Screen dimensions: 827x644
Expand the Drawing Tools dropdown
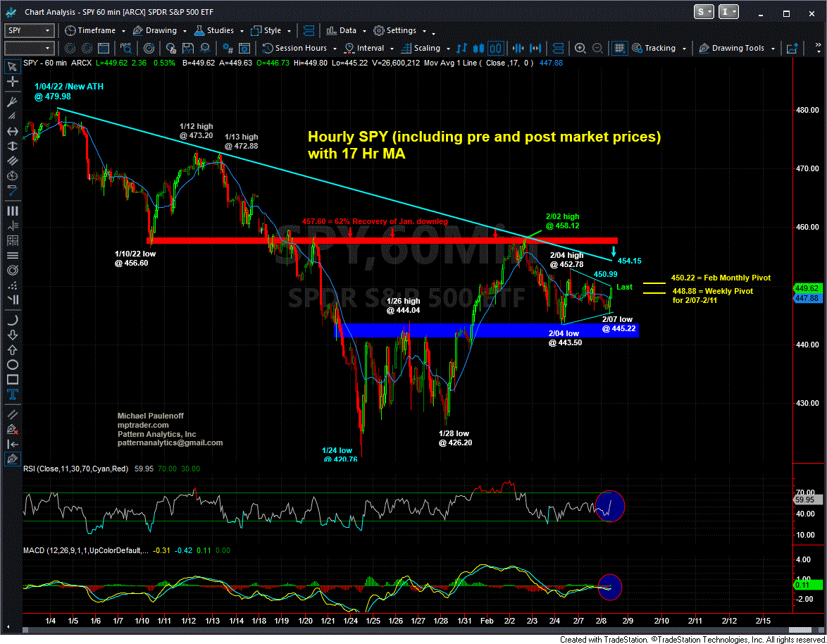tap(773, 49)
